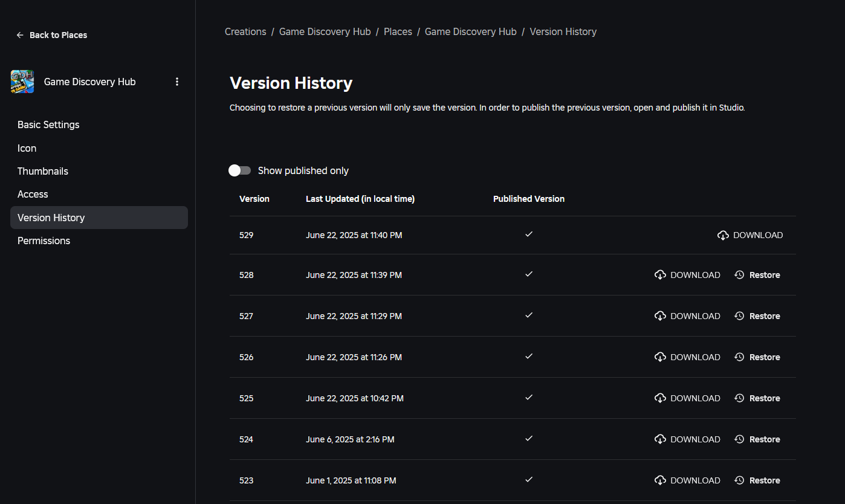Select Access in the sidebar
The height and width of the screenshot is (504, 845).
(99, 194)
